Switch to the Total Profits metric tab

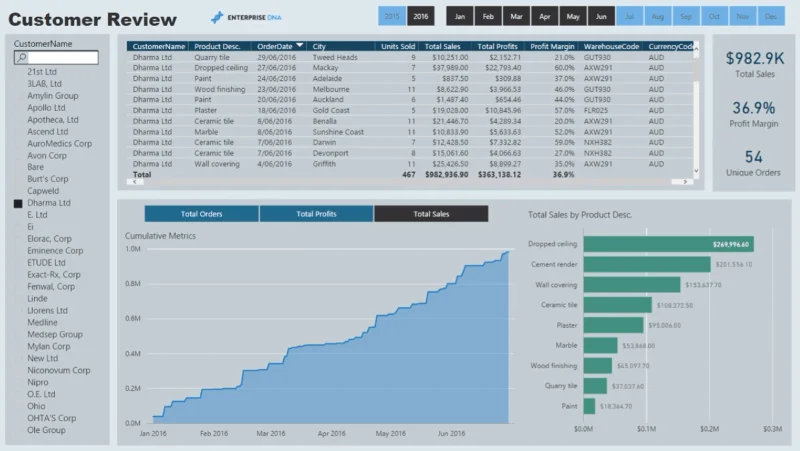click(x=316, y=214)
